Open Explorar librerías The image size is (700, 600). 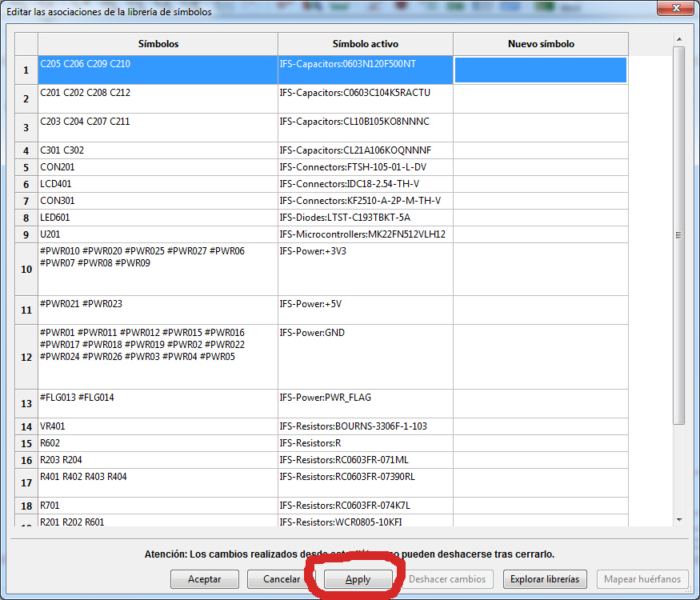coord(545,579)
